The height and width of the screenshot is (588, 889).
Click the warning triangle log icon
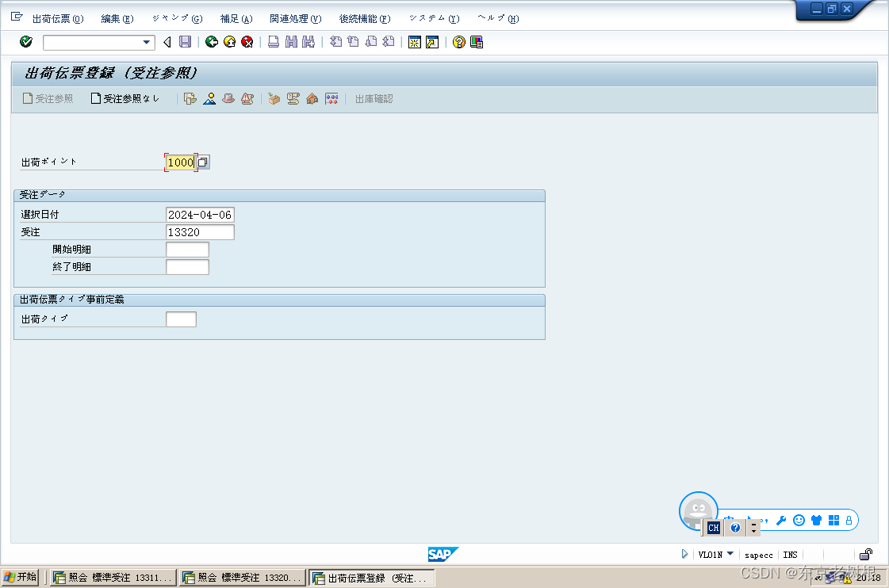pos(247,98)
